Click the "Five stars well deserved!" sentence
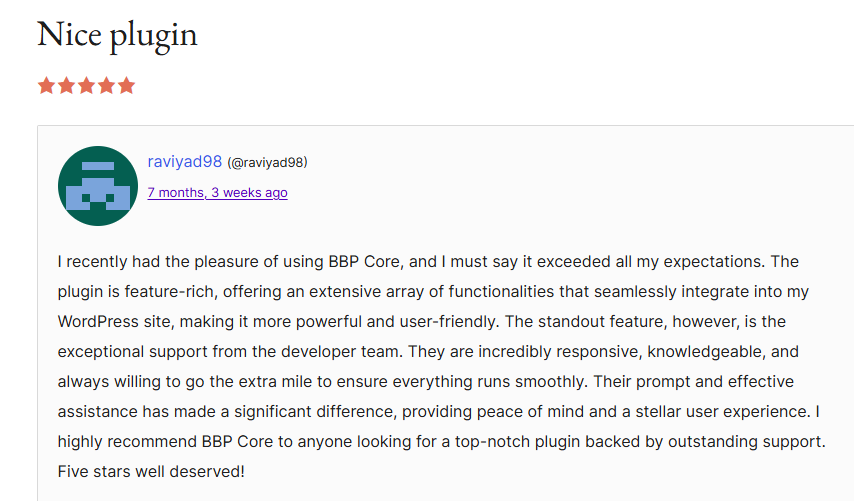The image size is (854, 501). (x=151, y=470)
